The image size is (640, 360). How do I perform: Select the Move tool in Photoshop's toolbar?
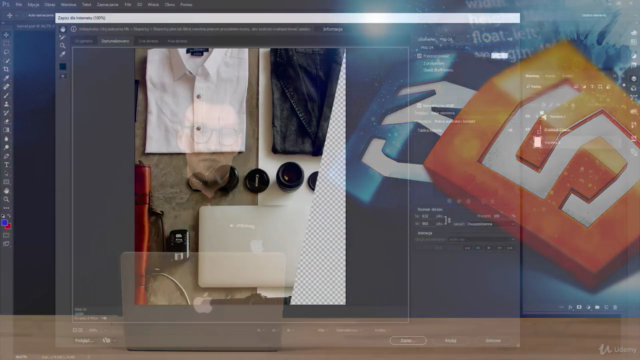6,35
